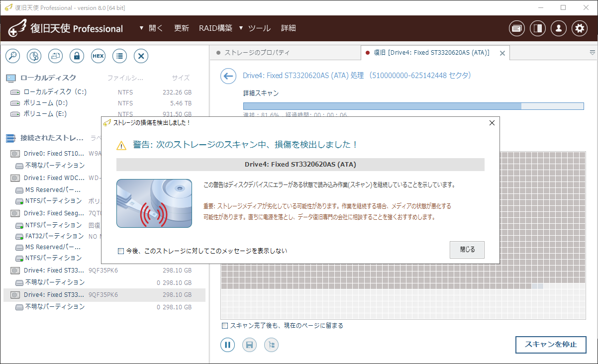The width and height of the screenshot is (598, 364).
Task: Click the 閉じる button
Action: [x=467, y=250]
